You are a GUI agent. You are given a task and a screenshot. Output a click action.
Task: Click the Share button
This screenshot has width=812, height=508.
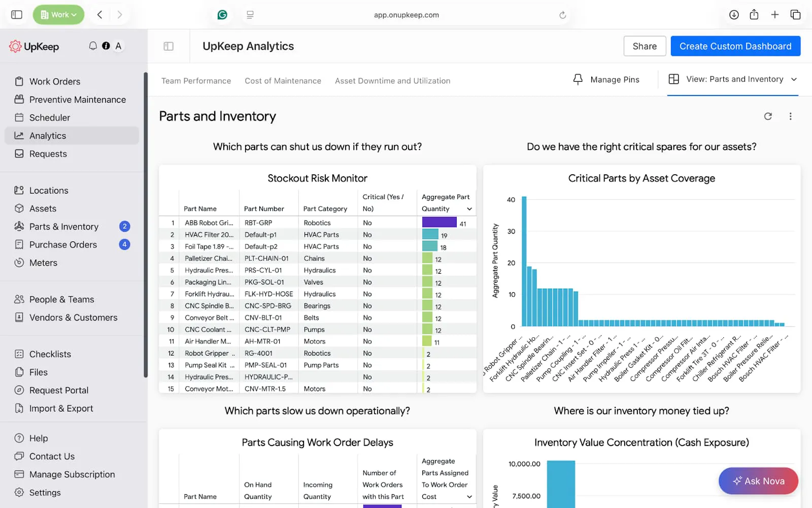[644, 46]
